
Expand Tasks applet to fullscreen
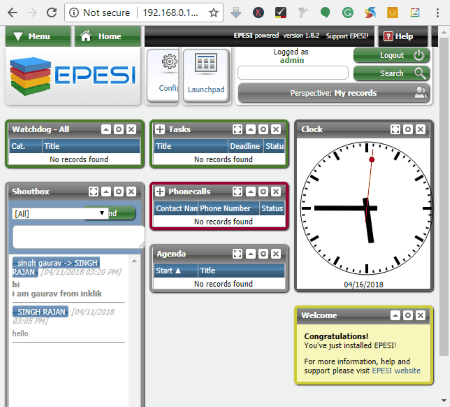pos(238,129)
